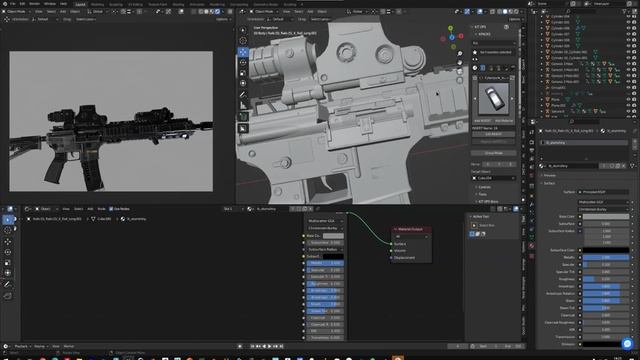Select the Add Cube tool in the 3D viewport
The height and width of the screenshot is (360, 640).
(243, 117)
